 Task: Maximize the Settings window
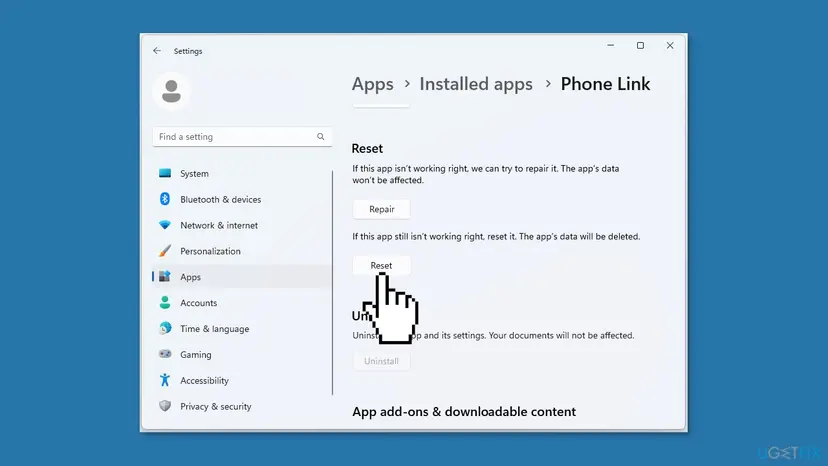click(640, 45)
